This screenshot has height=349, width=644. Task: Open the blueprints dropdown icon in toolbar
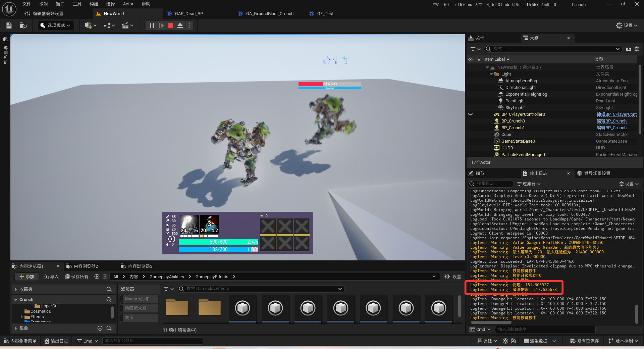click(109, 26)
